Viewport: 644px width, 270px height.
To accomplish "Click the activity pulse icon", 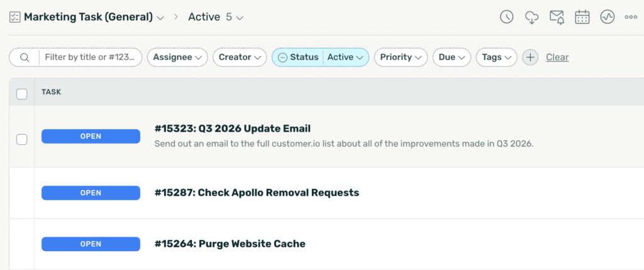I will pyautogui.click(x=607, y=17).
